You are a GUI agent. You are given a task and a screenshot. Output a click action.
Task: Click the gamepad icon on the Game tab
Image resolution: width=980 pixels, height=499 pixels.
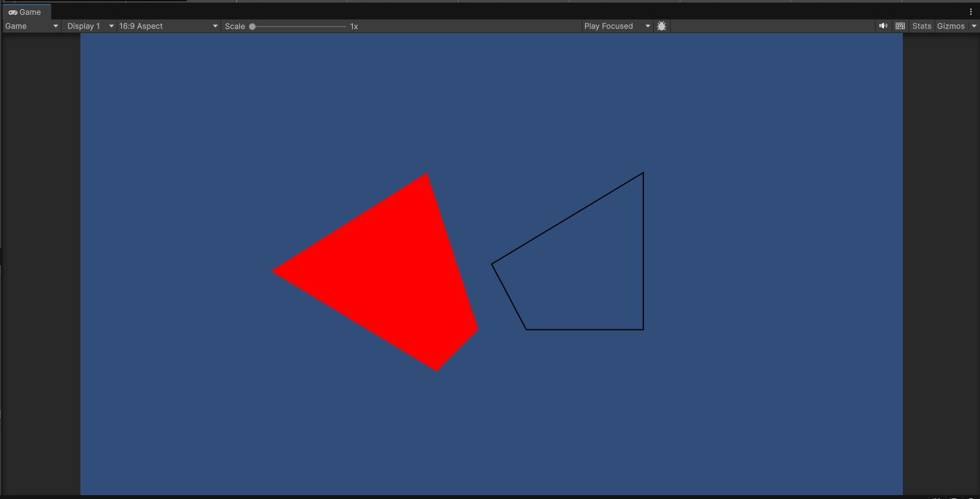[13, 12]
